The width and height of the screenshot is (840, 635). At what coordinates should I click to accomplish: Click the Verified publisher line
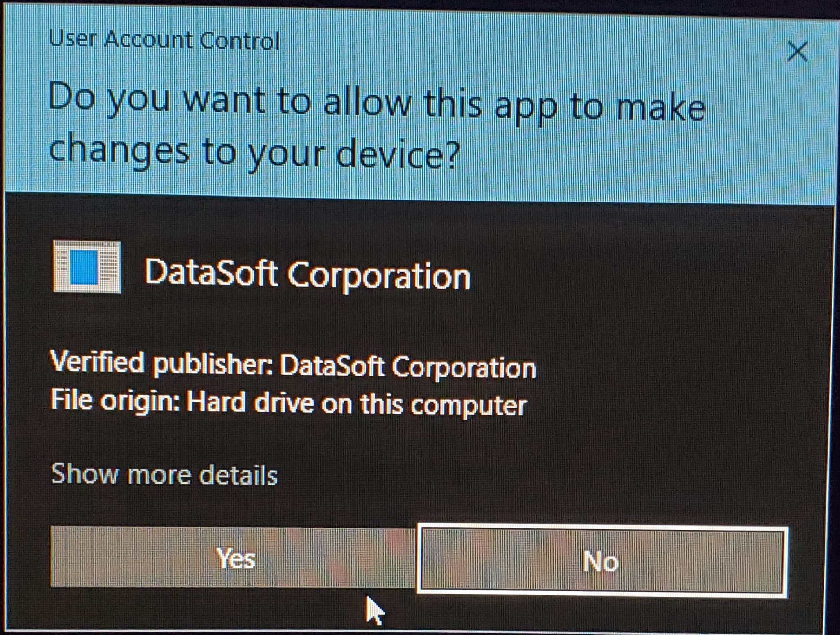pyautogui.click(x=293, y=365)
